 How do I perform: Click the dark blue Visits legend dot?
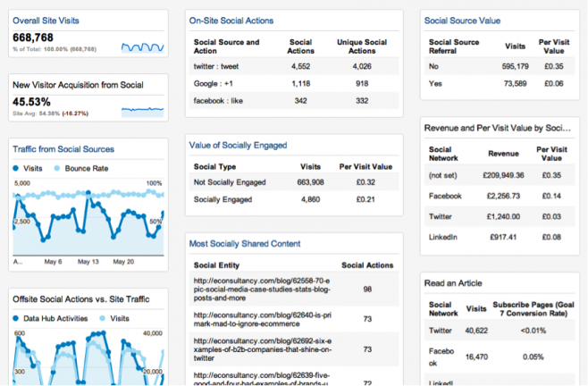(x=16, y=169)
